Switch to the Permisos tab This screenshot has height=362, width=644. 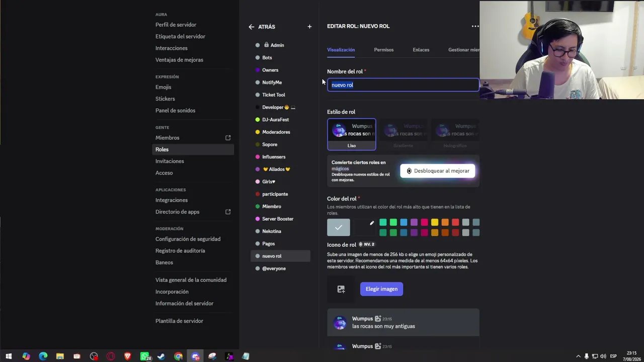pyautogui.click(x=384, y=50)
